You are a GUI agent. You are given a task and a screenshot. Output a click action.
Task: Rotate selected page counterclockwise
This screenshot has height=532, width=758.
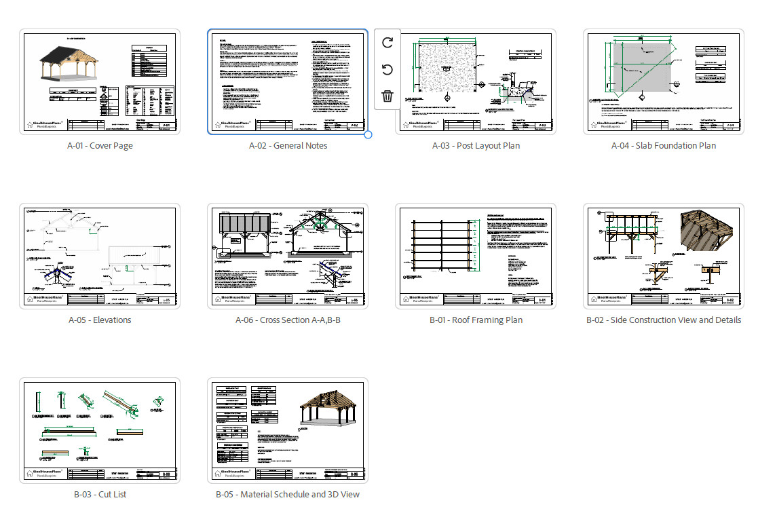pyautogui.click(x=387, y=70)
